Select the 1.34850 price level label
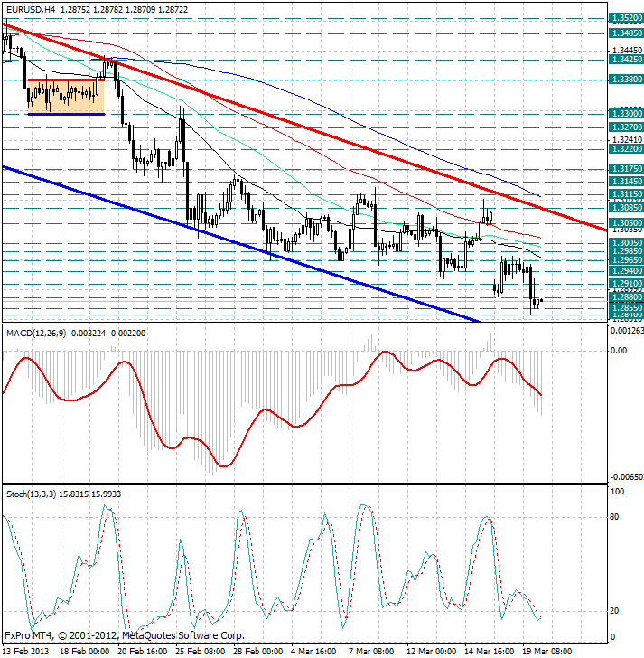The image size is (644, 658). pos(626,33)
